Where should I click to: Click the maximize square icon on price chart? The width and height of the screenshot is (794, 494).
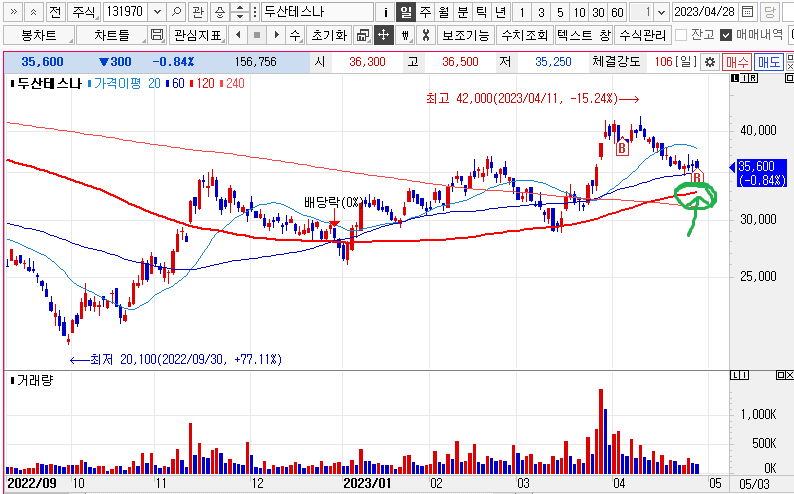coord(788,78)
